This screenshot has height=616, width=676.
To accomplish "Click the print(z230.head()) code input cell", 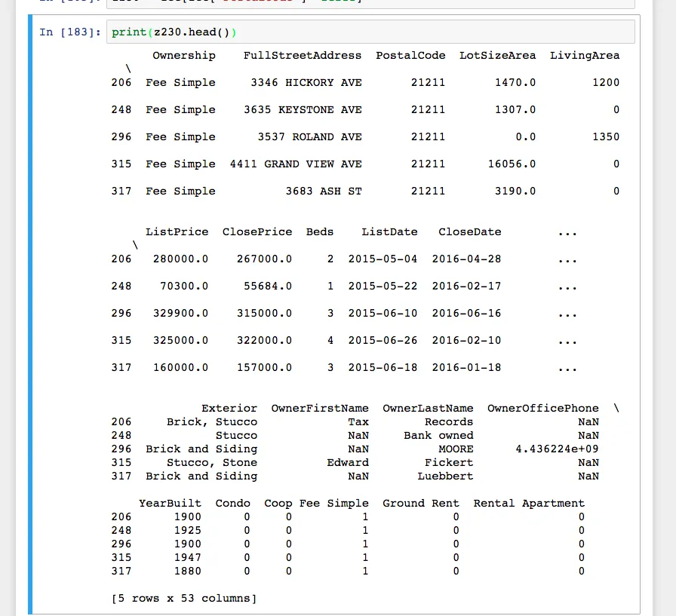I will click(370, 32).
